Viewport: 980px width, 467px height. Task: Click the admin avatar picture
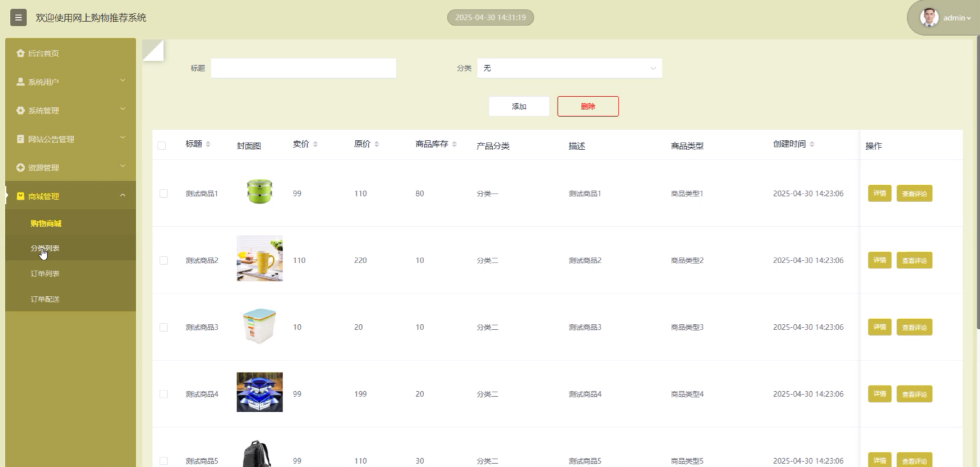pos(929,18)
